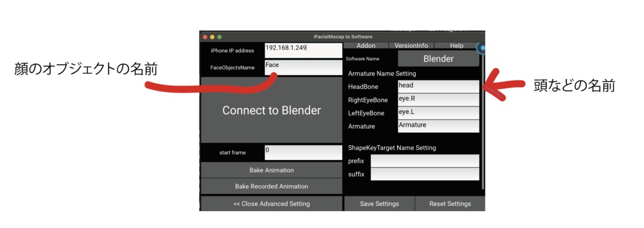Click the Connect to Blender button
Viewport: 644px width, 228px height.
(x=272, y=110)
